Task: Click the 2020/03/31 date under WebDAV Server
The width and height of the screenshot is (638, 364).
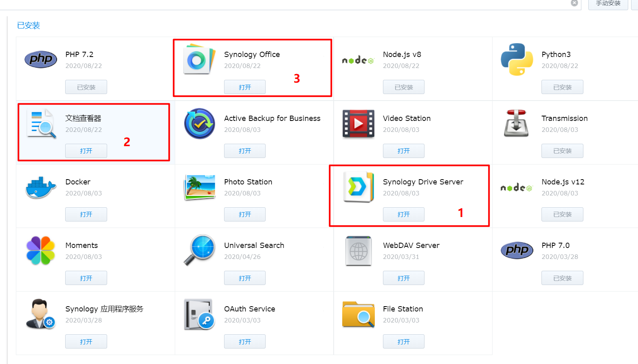Action: [401, 257]
